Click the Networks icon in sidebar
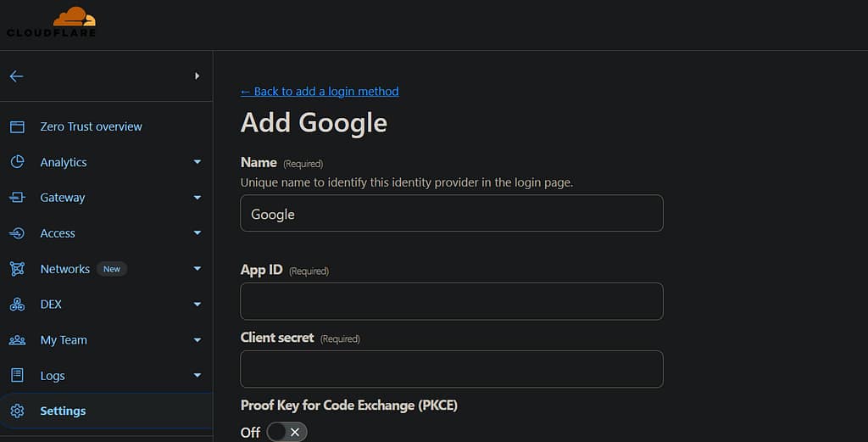The height and width of the screenshot is (442, 868). (17, 269)
